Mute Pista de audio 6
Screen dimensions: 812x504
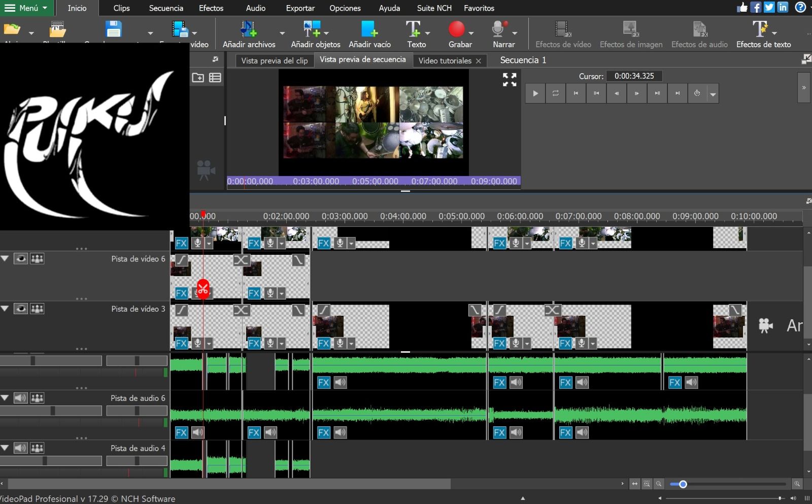tap(20, 398)
